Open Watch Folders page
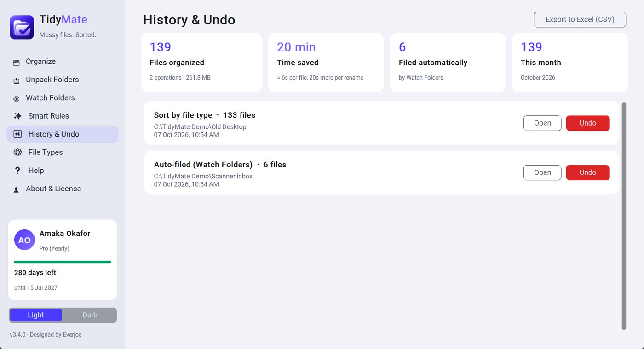This screenshot has height=349, width=644. [x=63, y=98]
